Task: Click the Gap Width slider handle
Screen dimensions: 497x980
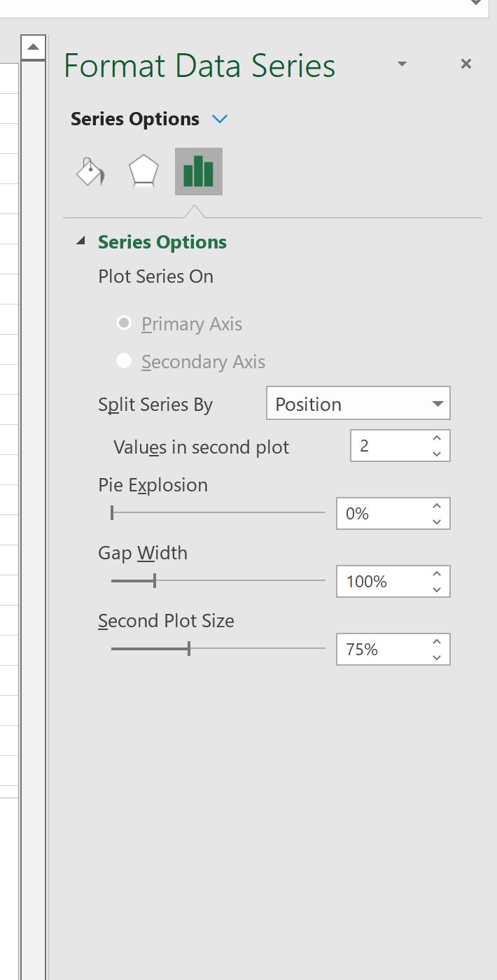Action: [x=155, y=580]
